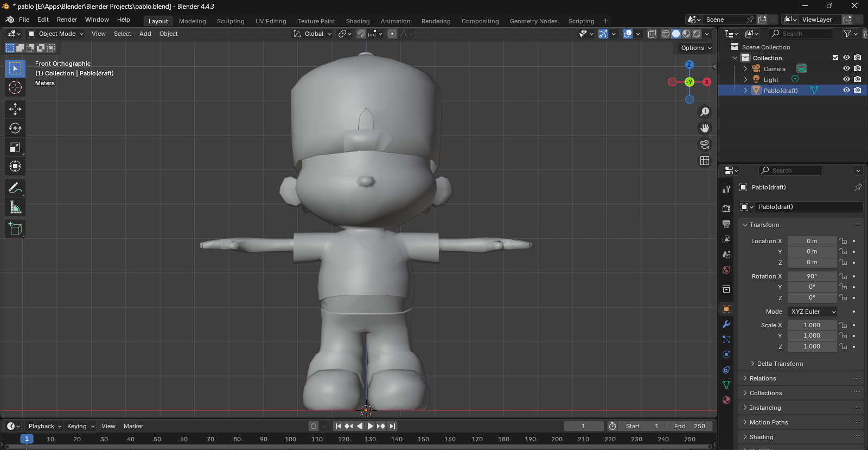Open the File menu
The height and width of the screenshot is (450, 868).
24,20
